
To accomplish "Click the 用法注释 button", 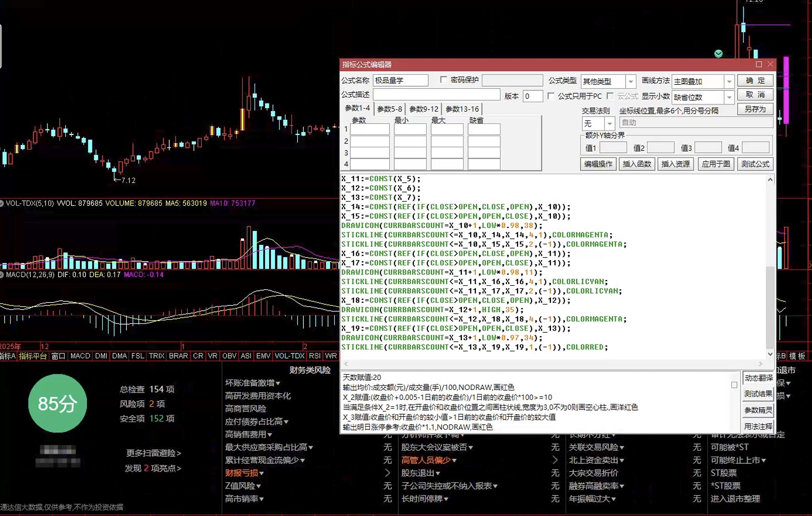I will 759,426.
